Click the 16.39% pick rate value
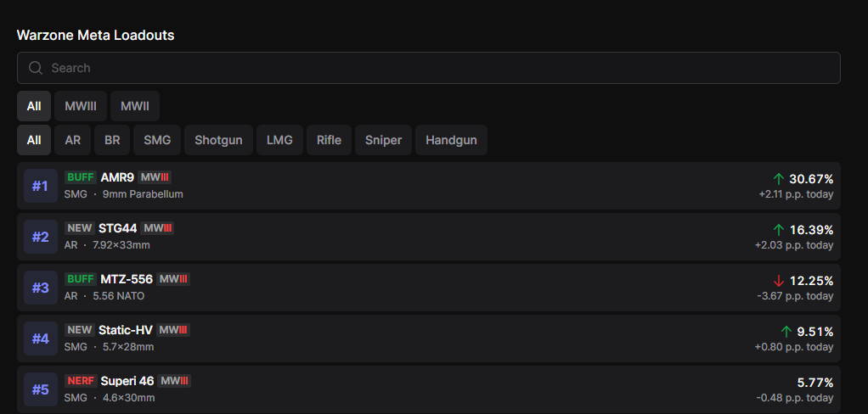The height and width of the screenshot is (414, 868). (x=811, y=230)
